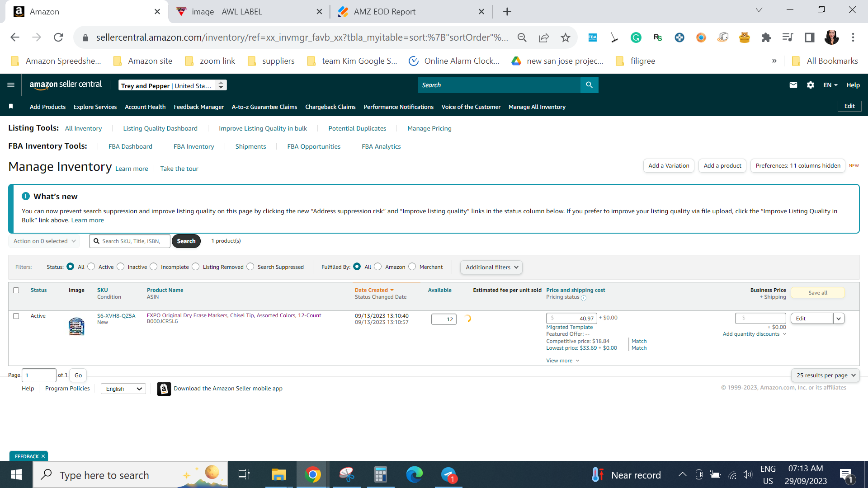Click the Amazon Seller app icon in footer
Screen dimensions: 868x488
164,389
